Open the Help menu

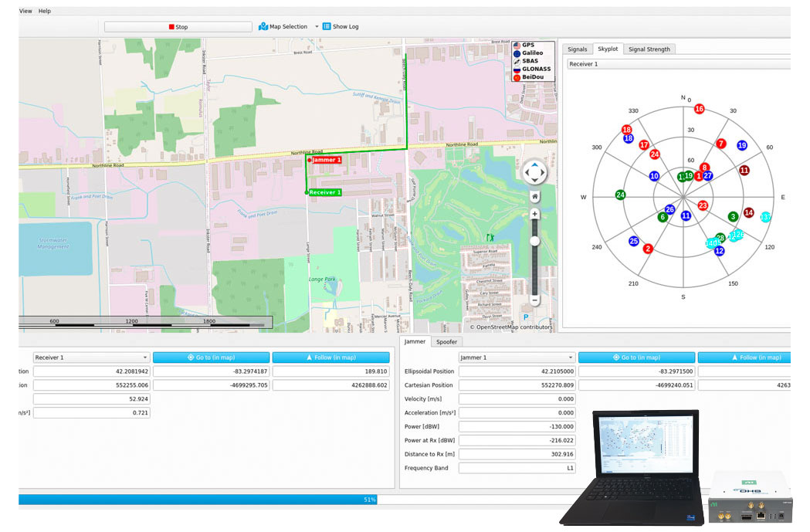[45, 11]
